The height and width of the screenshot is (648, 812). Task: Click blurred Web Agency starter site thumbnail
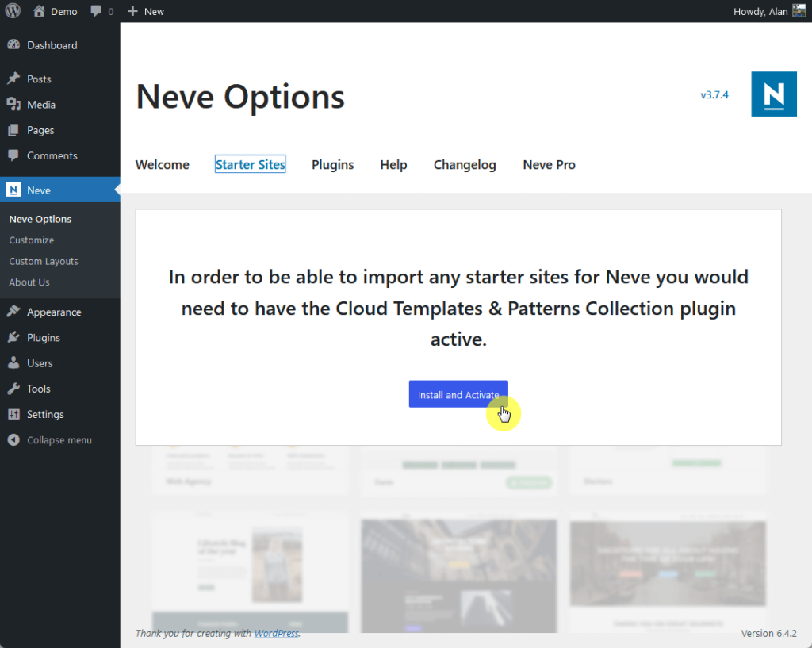250,469
